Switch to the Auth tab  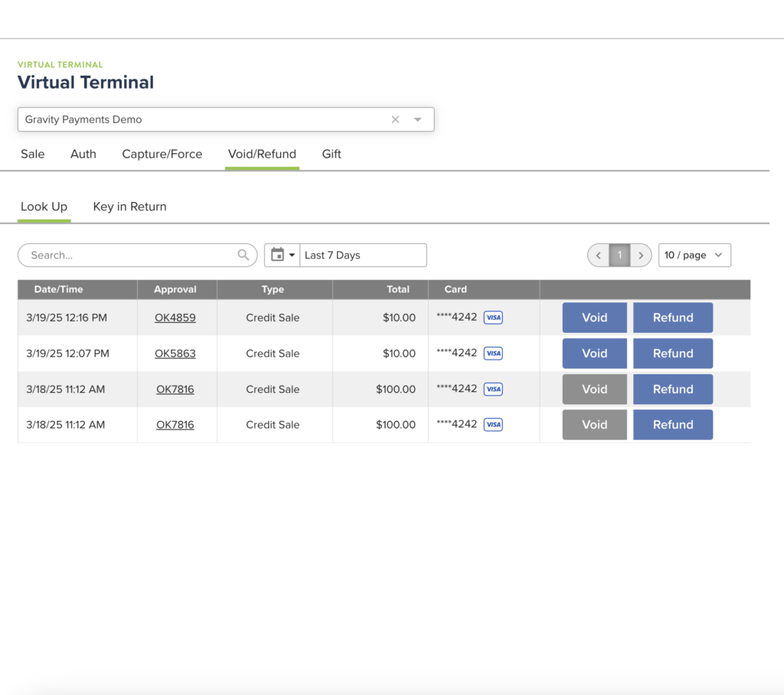(x=83, y=154)
